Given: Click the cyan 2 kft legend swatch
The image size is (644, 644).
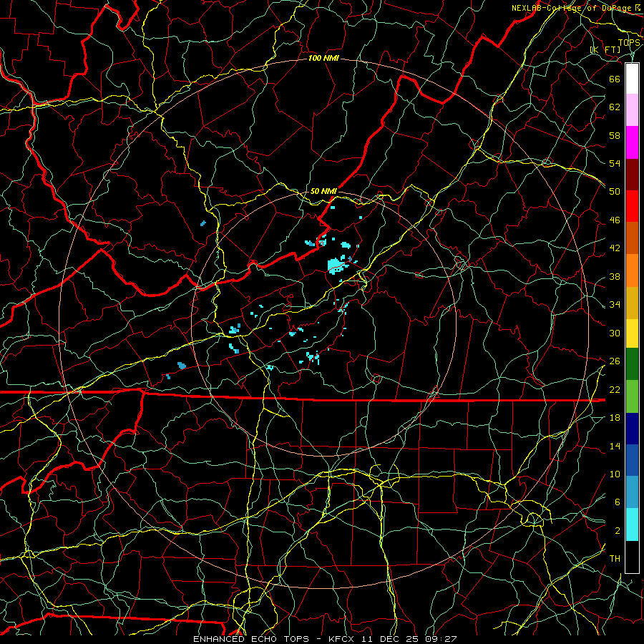Looking at the screenshot, I should (632, 525).
